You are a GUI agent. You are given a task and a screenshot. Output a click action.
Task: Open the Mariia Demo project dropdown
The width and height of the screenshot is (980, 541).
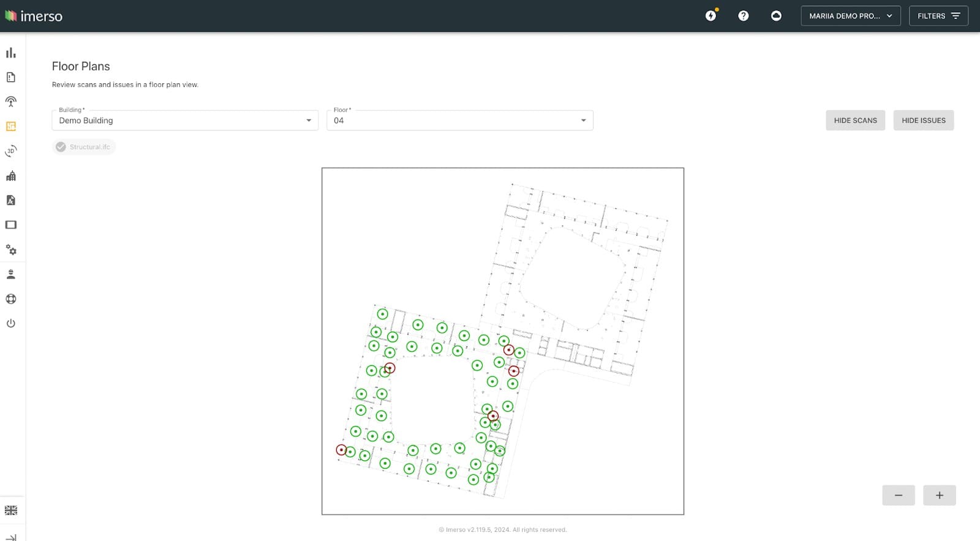coord(850,16)
